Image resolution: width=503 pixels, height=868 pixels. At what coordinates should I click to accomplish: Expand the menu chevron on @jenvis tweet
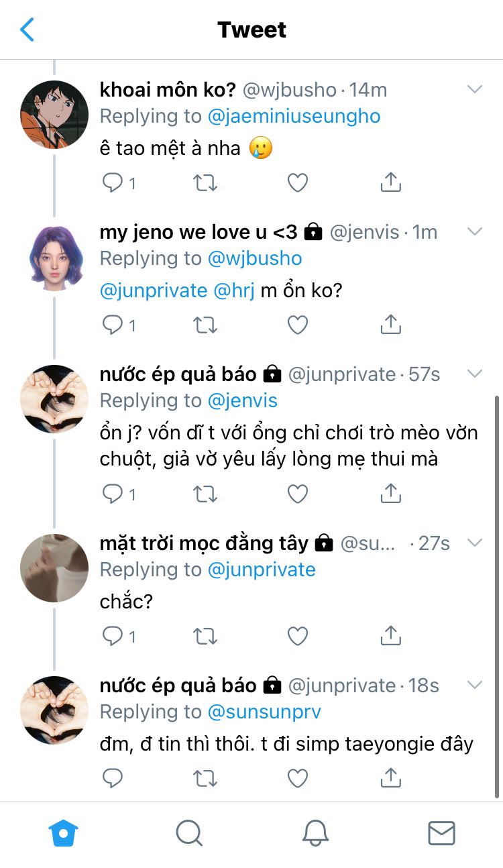click(474, 231)
